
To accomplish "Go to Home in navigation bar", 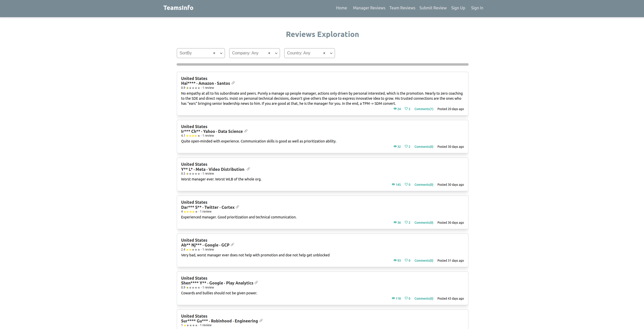I will pyautogui.click(x=341, y=8).
